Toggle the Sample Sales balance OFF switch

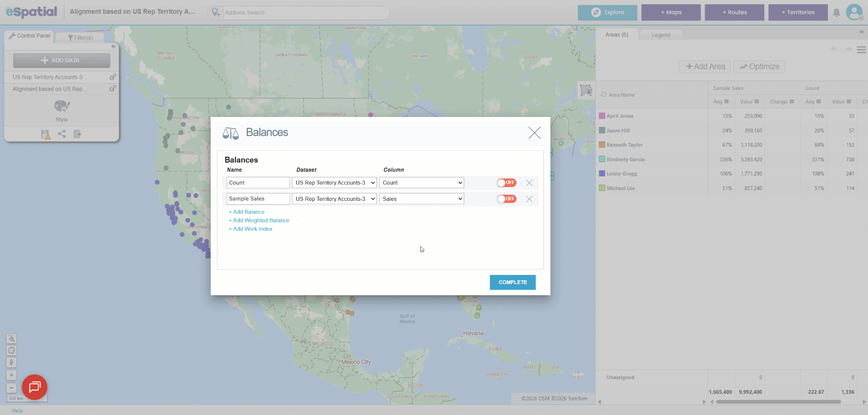click(x=507, y=199)
